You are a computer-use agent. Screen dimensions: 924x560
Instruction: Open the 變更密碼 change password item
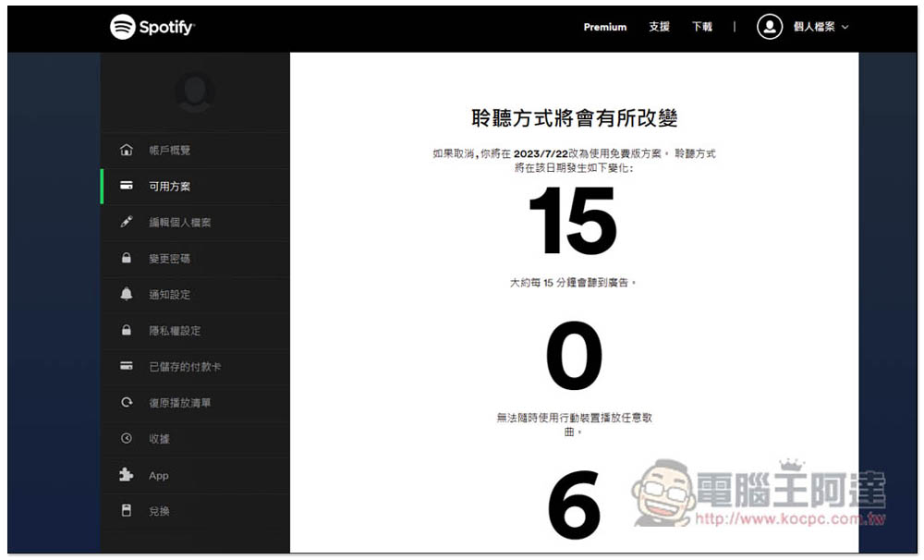[x=195, y=258]
